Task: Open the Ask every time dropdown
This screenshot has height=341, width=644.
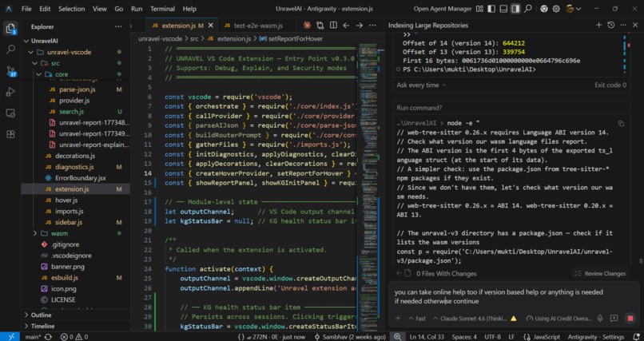Action: [x=421, y=85]
